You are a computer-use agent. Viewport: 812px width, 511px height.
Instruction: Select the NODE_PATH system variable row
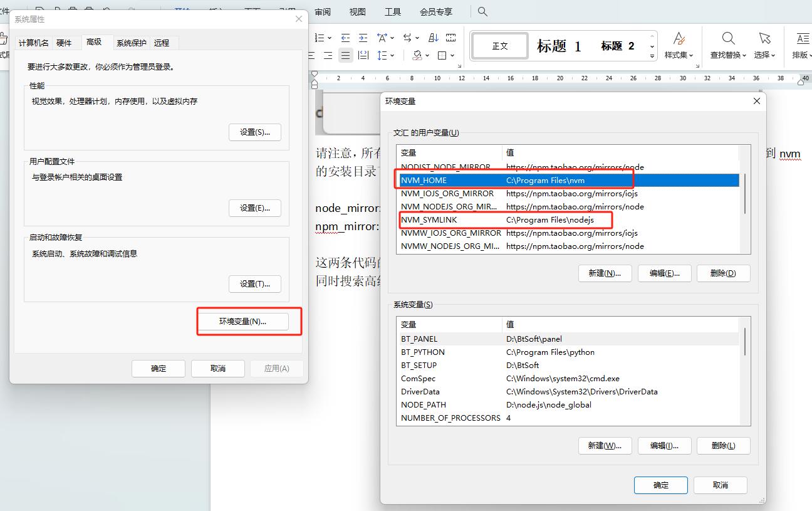coord(569,404)
